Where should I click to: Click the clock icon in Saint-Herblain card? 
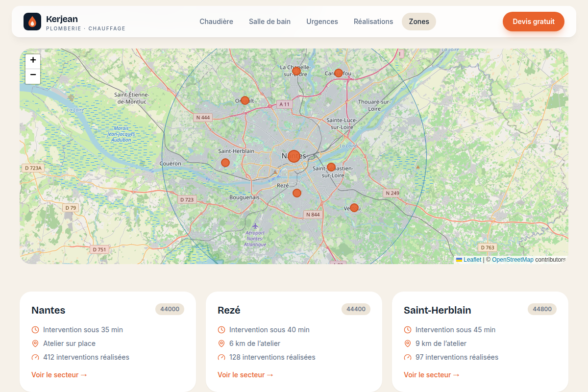coord(408,330)
